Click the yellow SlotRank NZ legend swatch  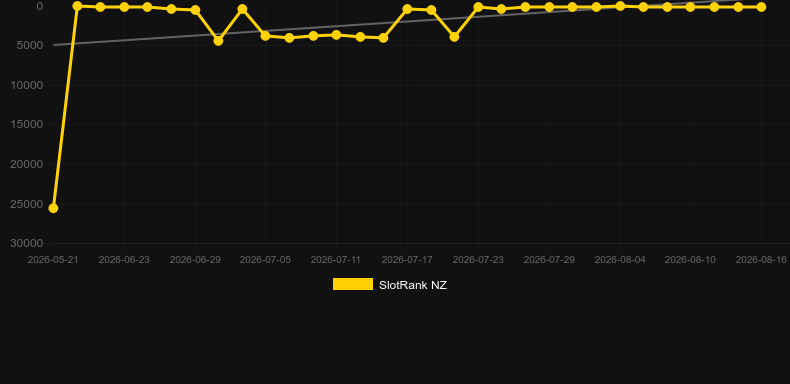[x=353, y=284]
